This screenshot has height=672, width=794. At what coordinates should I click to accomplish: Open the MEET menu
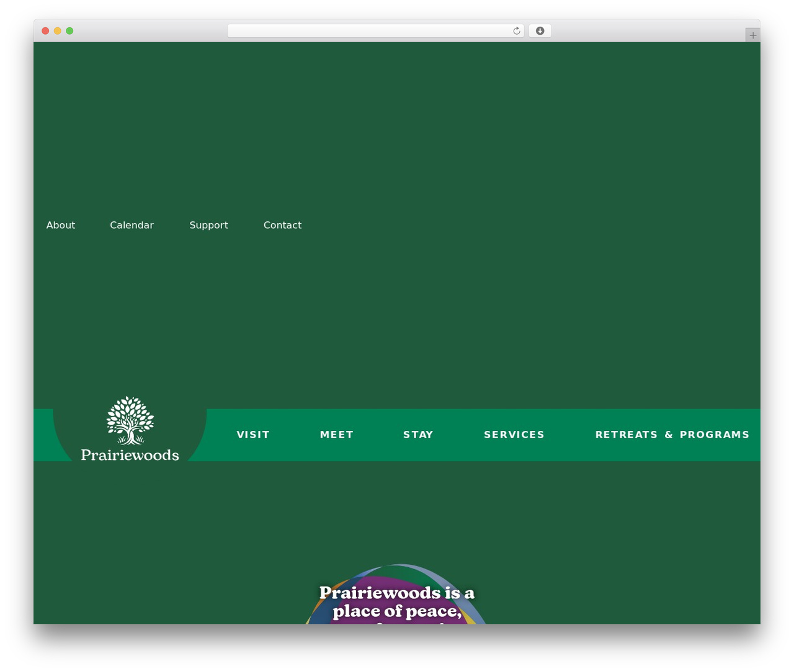point(337,435)
